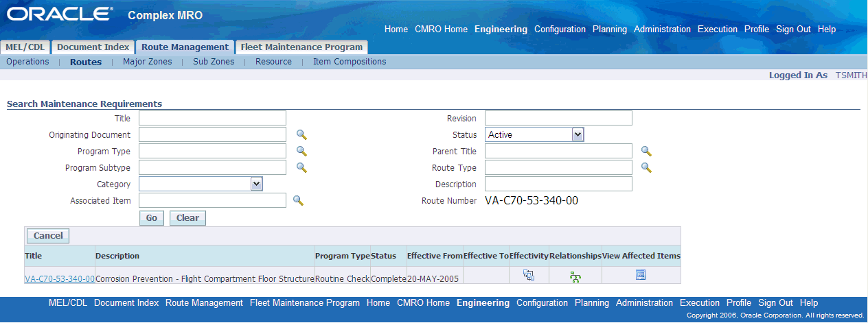
Task: Switch to Document Index tab
Action: (93, 47)
